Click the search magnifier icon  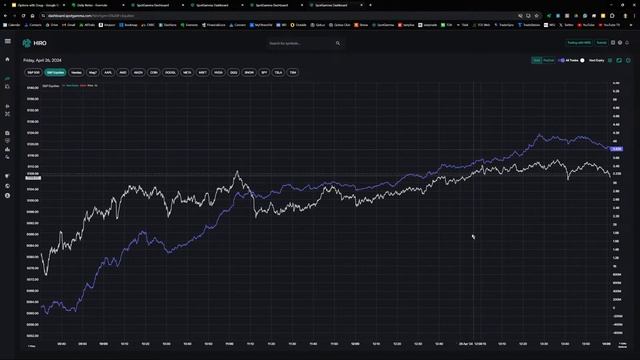(338, 43)
